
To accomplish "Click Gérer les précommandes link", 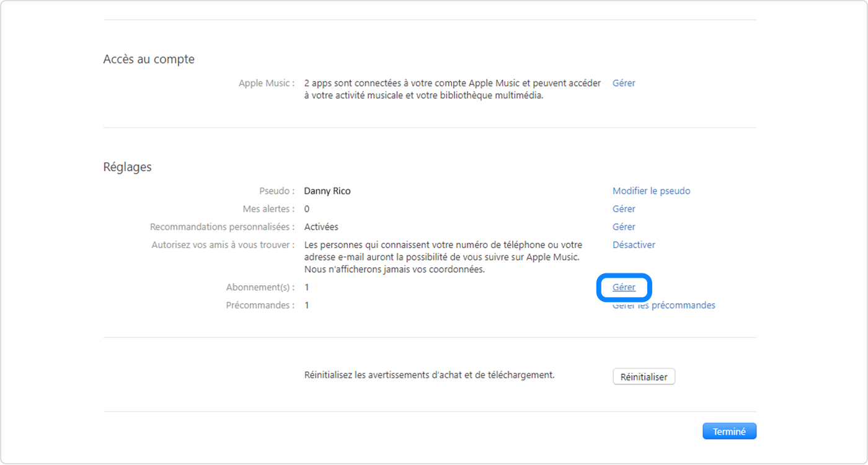I will pyautogui.click(x=663, y=304).
